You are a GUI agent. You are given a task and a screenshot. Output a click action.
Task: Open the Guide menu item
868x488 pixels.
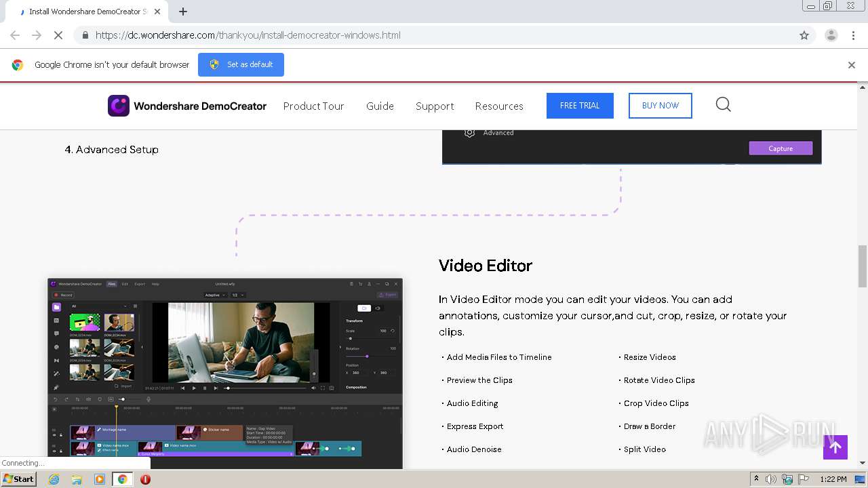(x=380, y=106)
